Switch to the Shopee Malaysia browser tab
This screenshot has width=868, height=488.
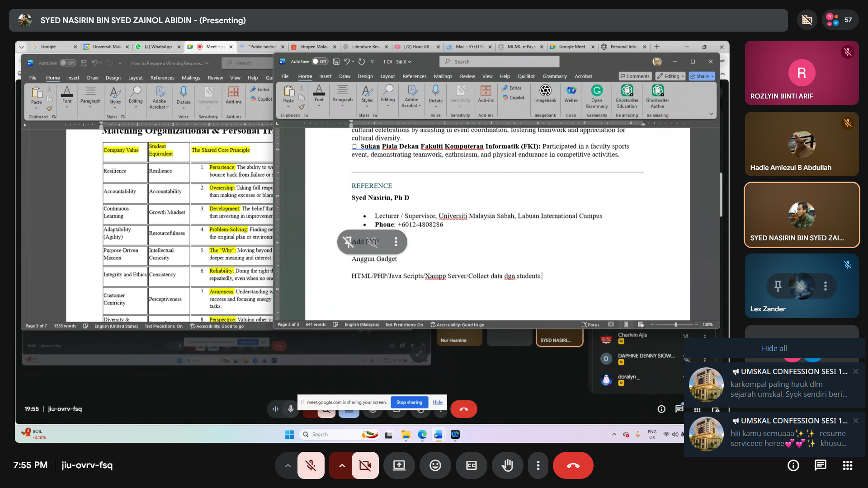tap(313, 47)
